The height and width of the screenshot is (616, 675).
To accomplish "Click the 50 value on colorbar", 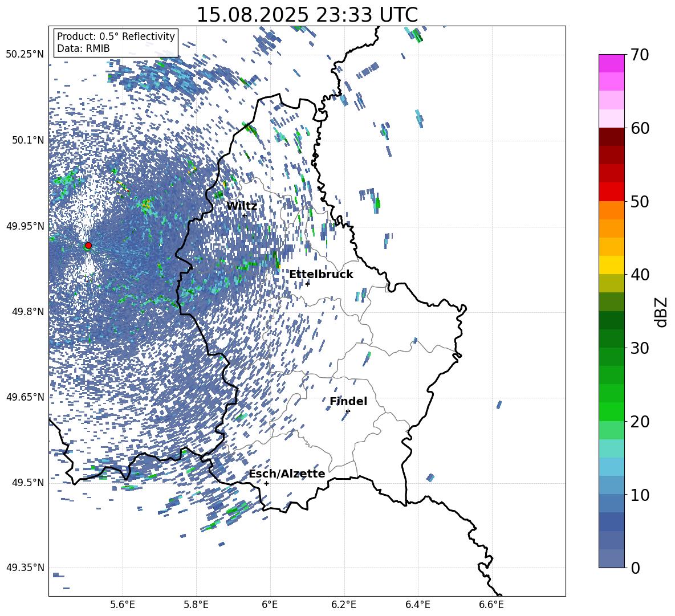I will point(640,201).
